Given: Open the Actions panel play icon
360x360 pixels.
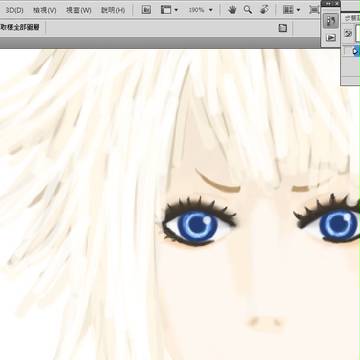Looking at the screenshot, I should point(331,37).
